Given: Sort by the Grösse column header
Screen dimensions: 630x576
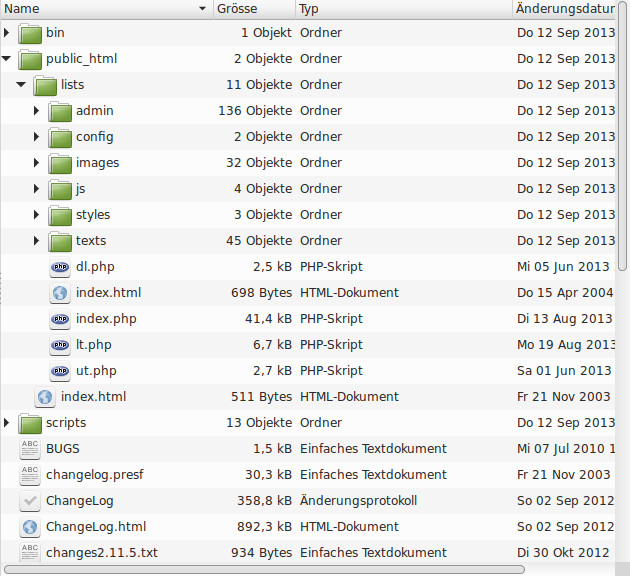Looking at the screenshot, I should [x=254, y=9].
